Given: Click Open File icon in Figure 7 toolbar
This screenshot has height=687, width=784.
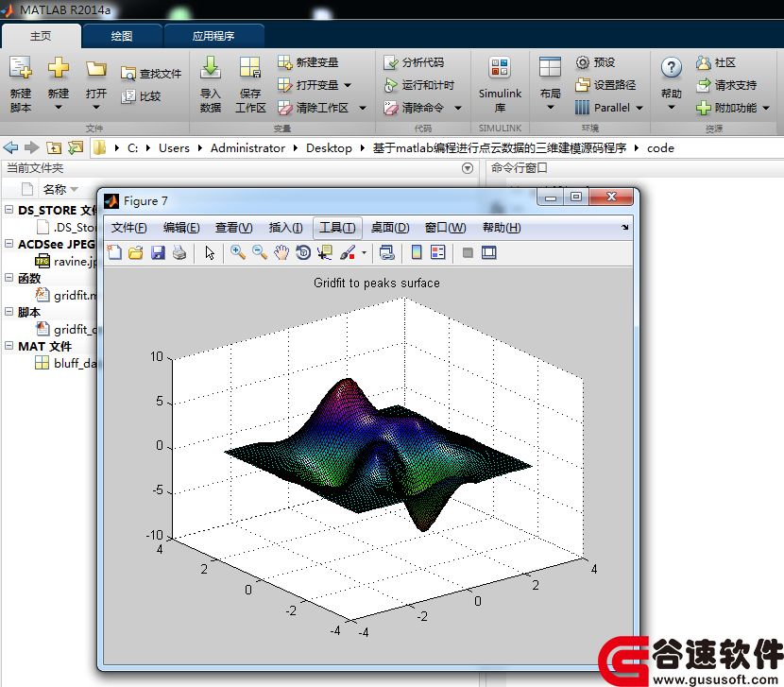Looking at the screenshot, I should [x=135, y=252].
